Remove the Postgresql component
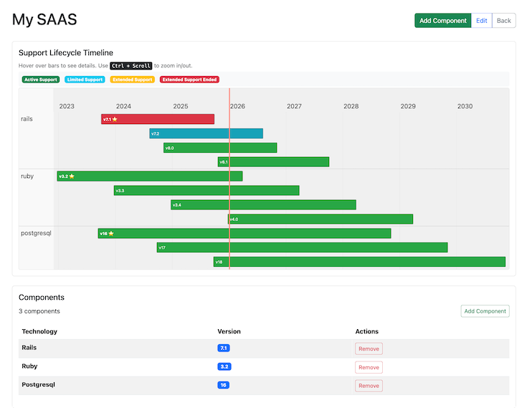Viewport: 532px width, 408px height. [369, 386]
